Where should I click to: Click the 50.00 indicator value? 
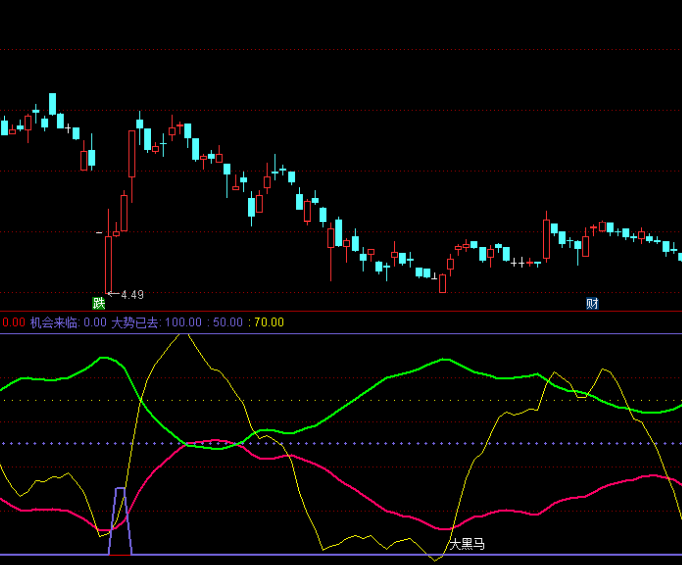click(228, 322)
